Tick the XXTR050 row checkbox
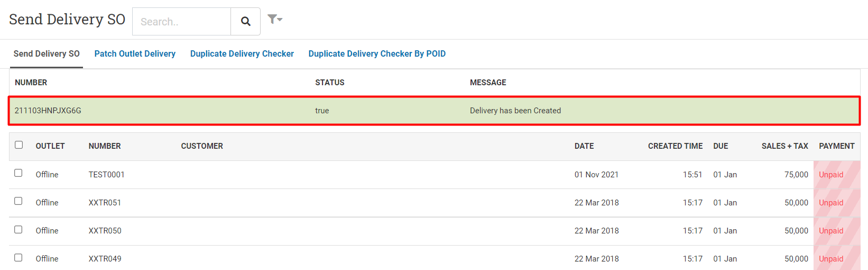Image resolution: width=868 pixels, height=270 pixels. tap(19, 230)
